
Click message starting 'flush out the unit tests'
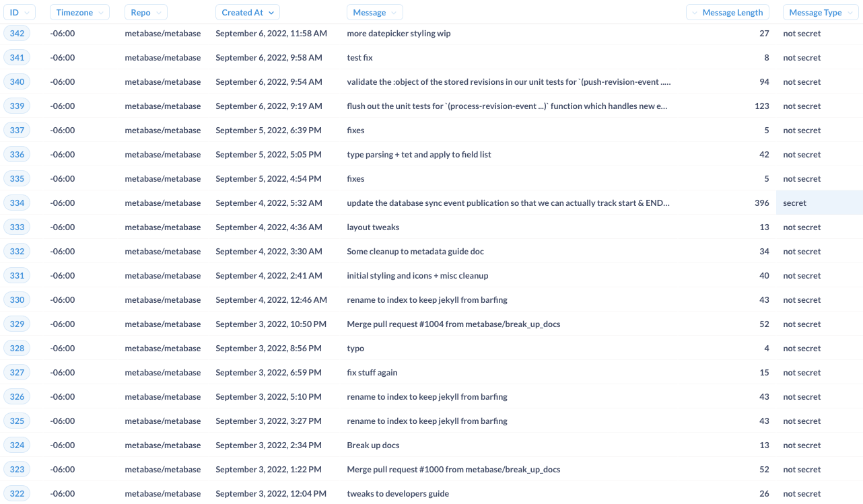pos(507,106)
